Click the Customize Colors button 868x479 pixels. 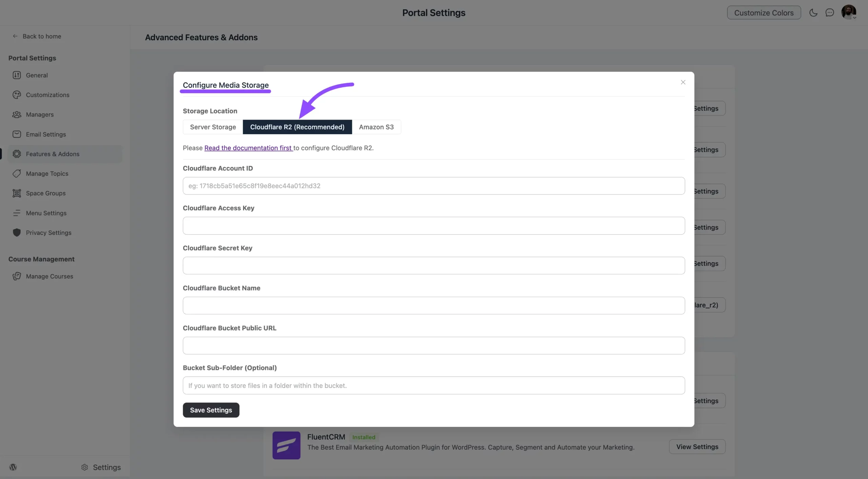[x=764, y=13]
